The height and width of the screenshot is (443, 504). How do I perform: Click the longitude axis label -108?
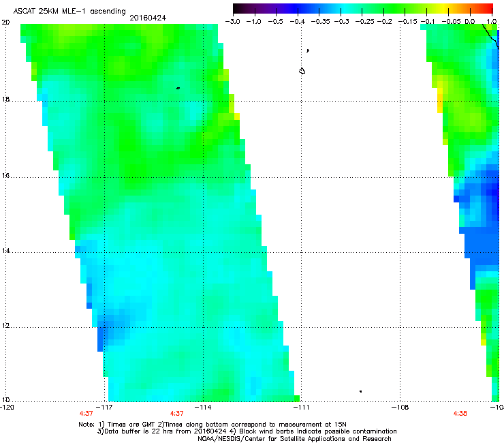[400, 408]
